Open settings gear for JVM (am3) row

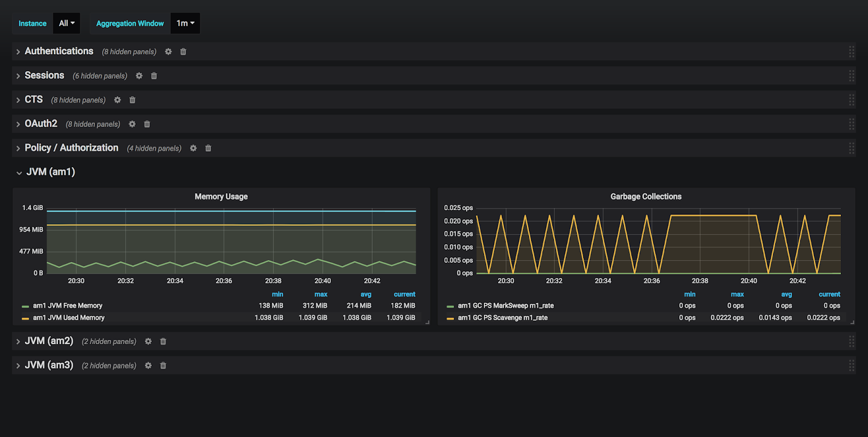tap(148, 365)
